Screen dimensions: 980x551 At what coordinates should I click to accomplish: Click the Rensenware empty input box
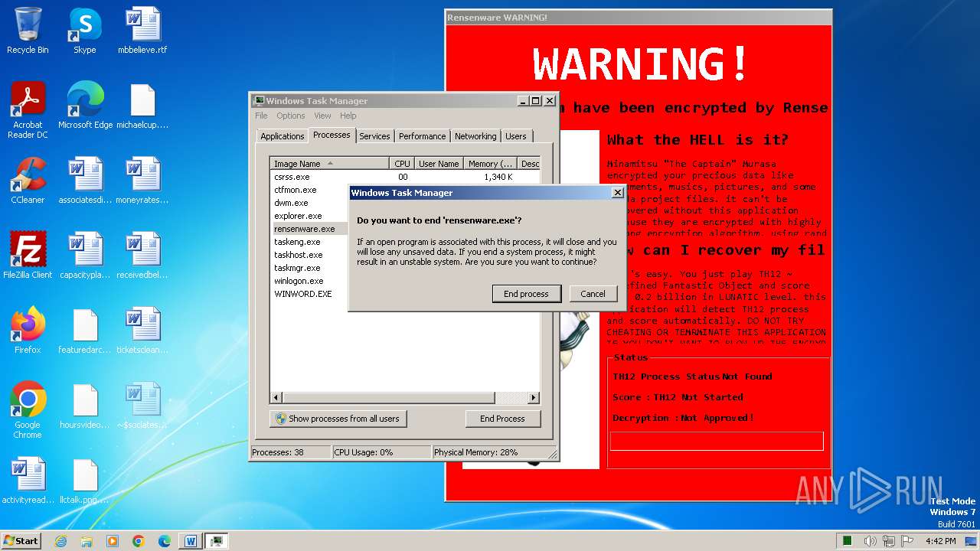(717, 442)
